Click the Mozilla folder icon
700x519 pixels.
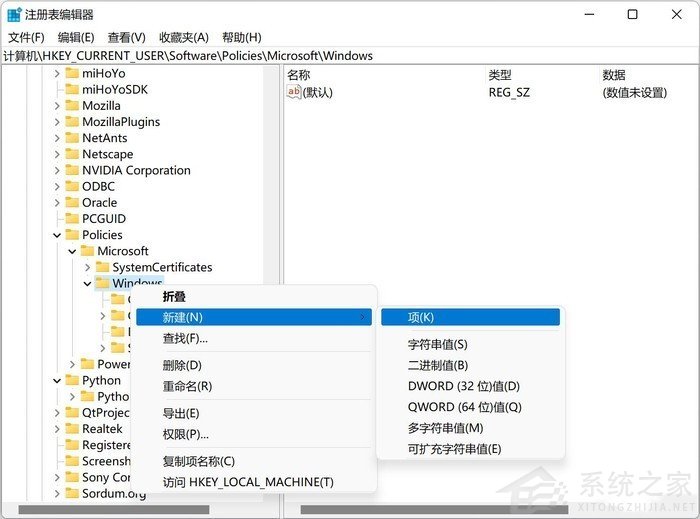tap(72, 105)
